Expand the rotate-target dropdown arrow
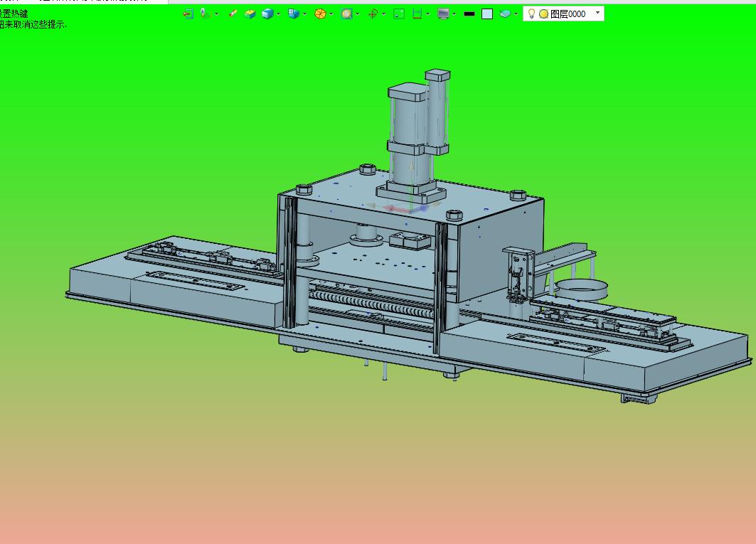Viewport: 756px width, 544px height. point(384,14)
